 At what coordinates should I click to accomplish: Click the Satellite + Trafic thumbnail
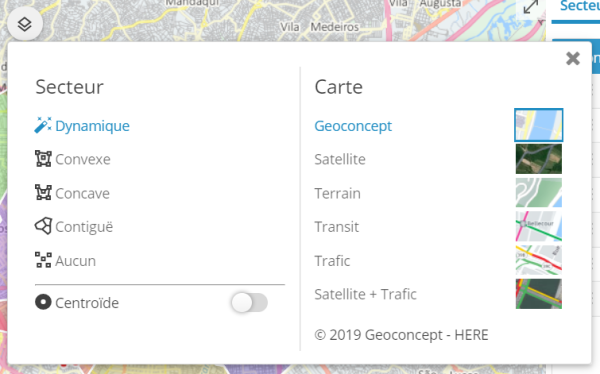539,294
